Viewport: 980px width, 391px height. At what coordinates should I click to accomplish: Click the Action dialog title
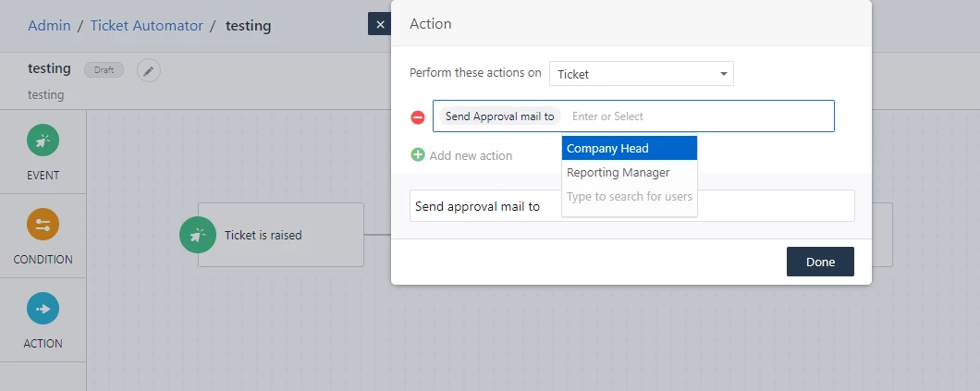(x=431, y=24)
